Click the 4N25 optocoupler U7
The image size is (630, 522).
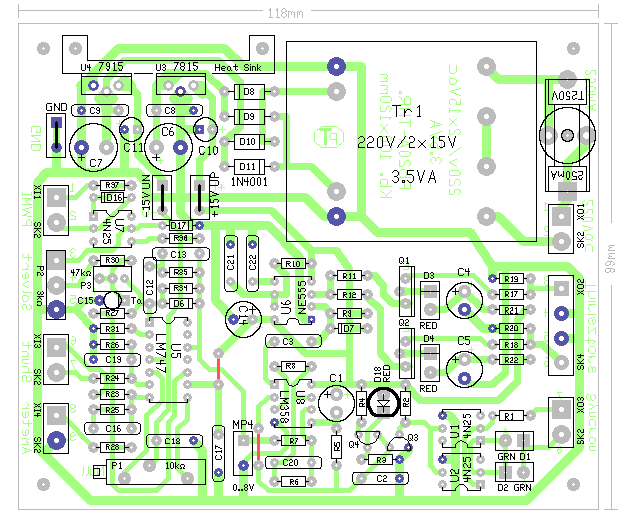112,229
